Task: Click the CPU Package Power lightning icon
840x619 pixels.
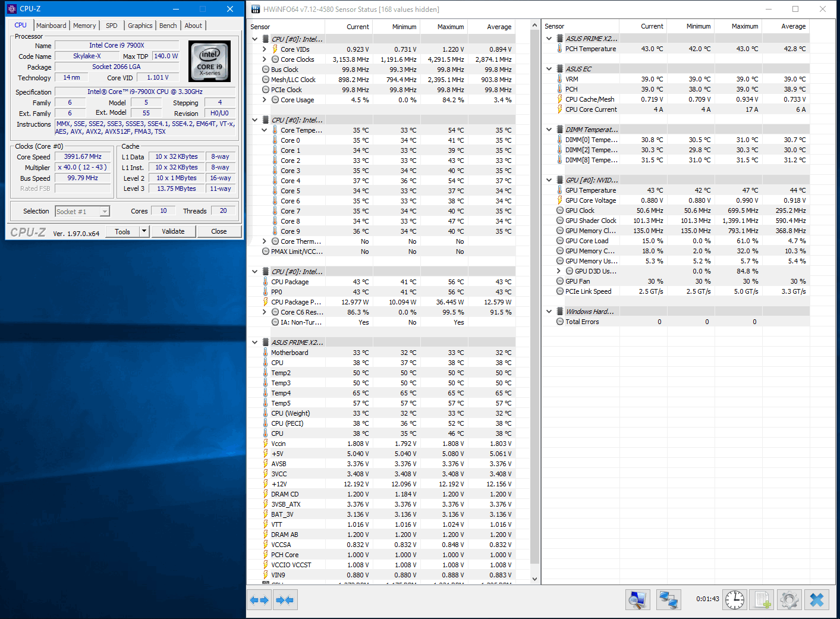Action: coord(266,302)
